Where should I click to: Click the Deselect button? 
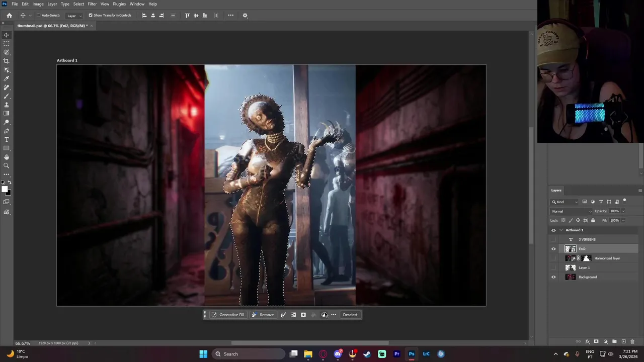coord(350,315)
